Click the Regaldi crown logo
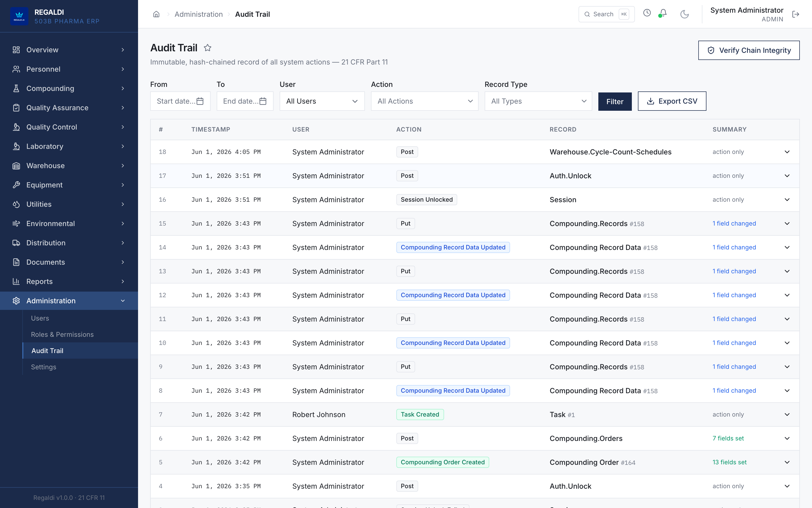This screenshot has width=812, height=508. click(19, 16)
